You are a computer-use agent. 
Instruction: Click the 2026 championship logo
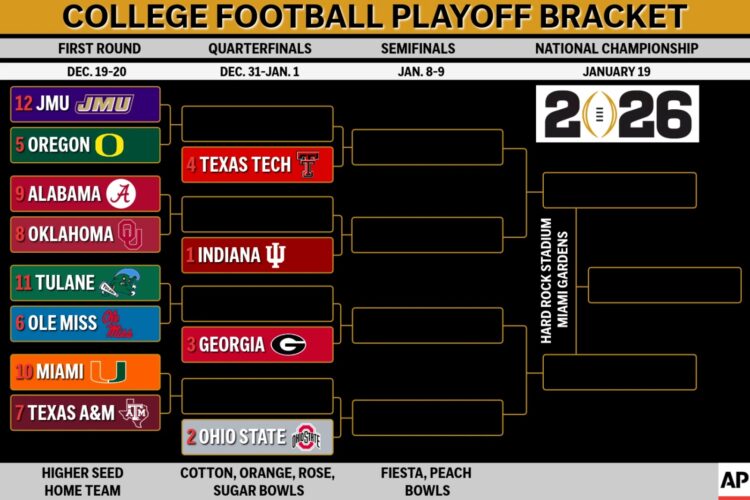[x=616, y=114]
